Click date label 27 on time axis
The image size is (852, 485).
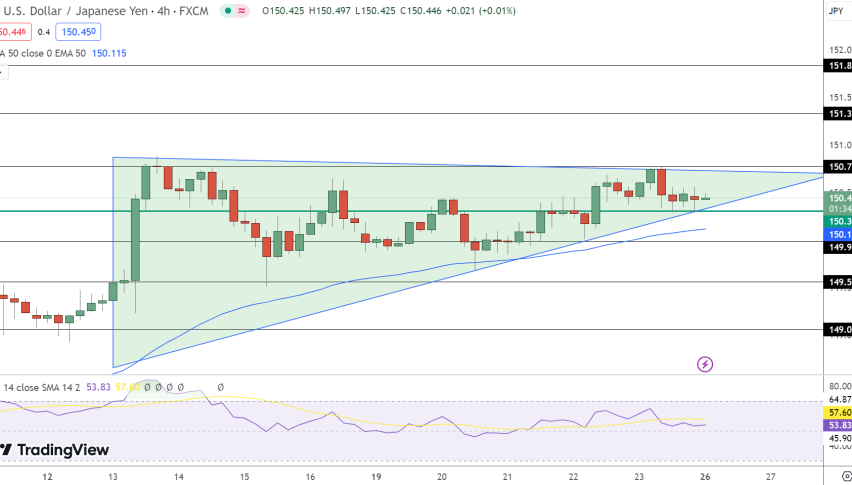(x=770, y=477)
